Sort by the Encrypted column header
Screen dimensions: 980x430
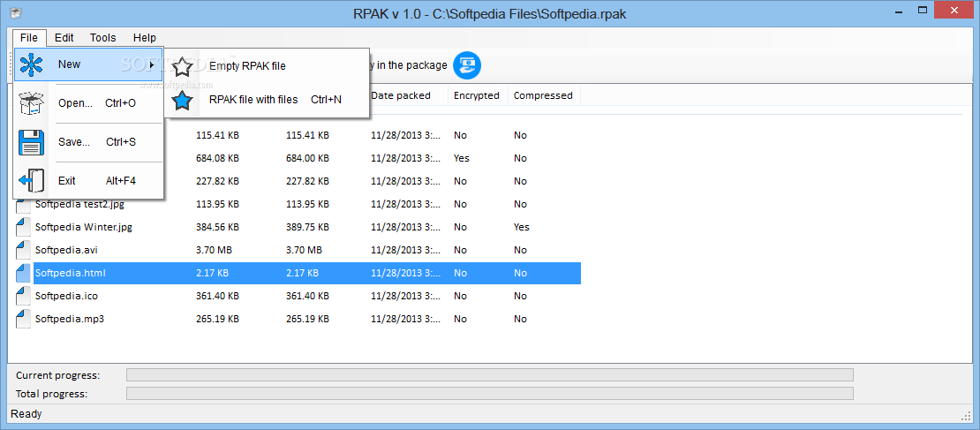point(479,95)
